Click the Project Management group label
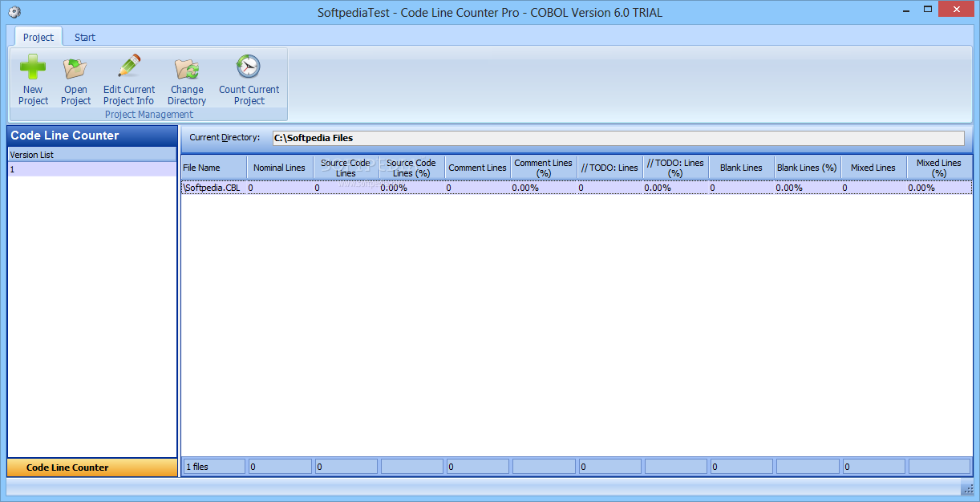Image resolution: width=980 pixels, height=502 pixels. pos(149,115)
